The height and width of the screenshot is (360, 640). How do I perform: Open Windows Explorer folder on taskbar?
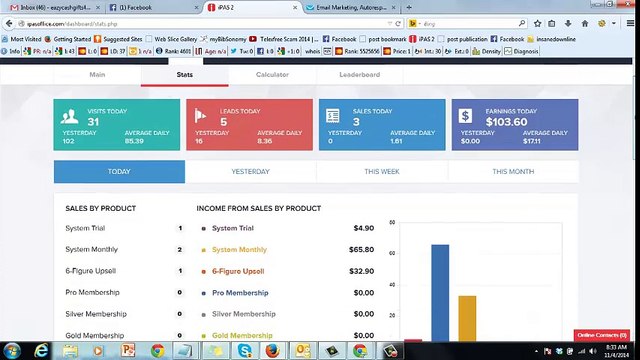pos(70,351)
